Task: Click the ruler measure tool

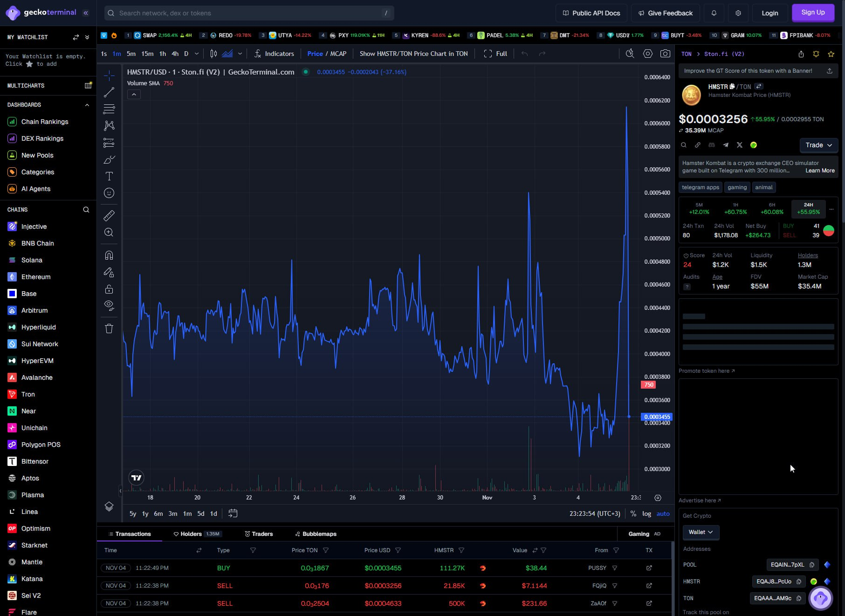Action: click(109, 216)
